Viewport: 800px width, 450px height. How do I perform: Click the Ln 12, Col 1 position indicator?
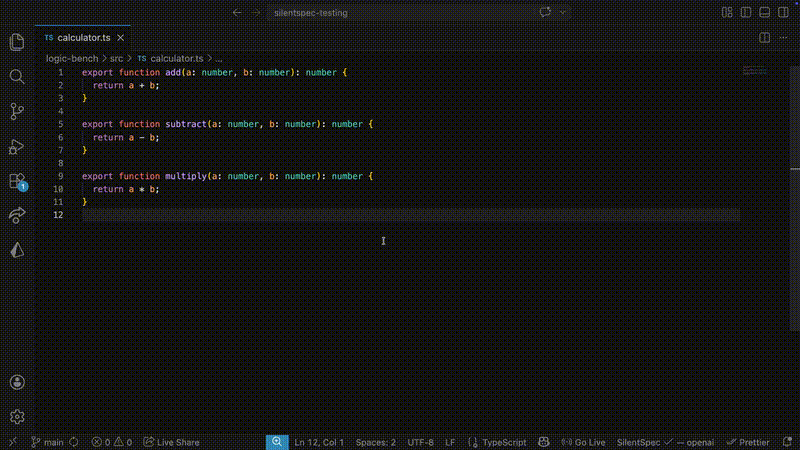pos(319,442)
